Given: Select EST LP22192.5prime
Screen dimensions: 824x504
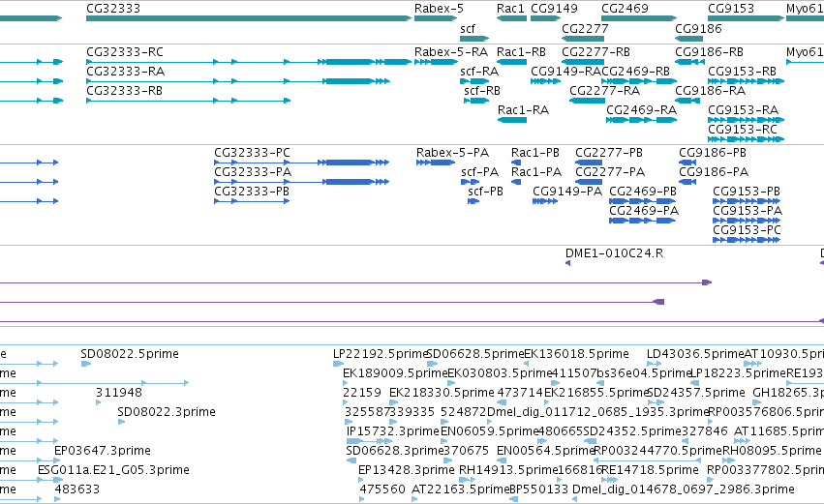Looking at the screenshot, I should [381, 353].
